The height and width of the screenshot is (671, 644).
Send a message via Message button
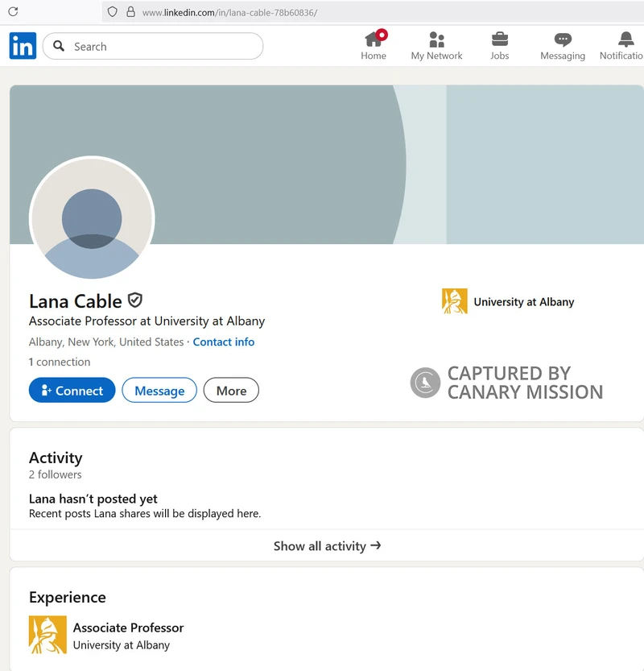point(159,390)
